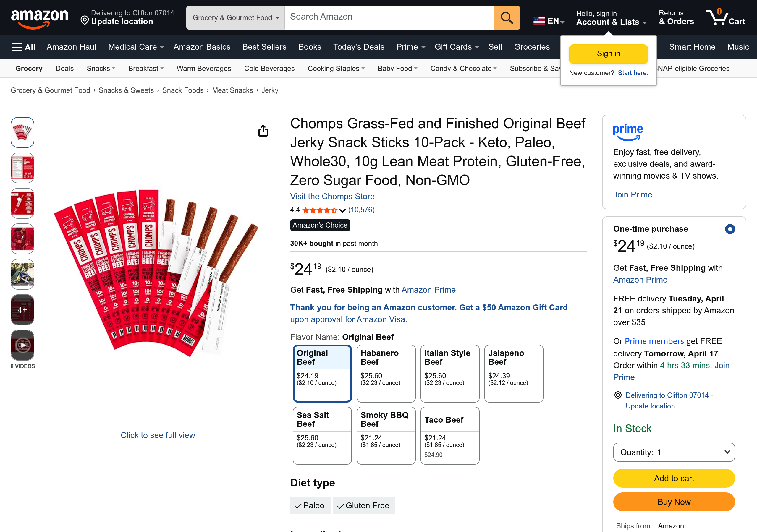Visit the Chomps Store link
Viewport: 757px width, 532px height.
332,196
